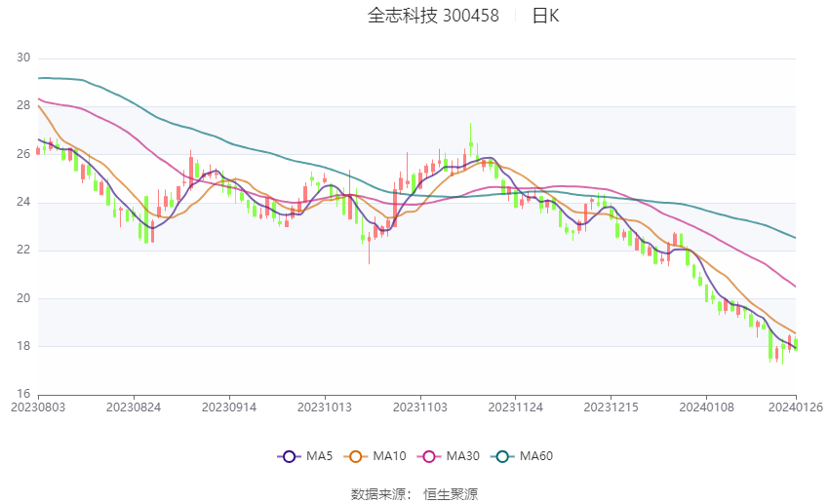Screen dimensions: 829x504
Task: Click the data source text 数据来源: 恒生聚源
Action: coord(414,494)
